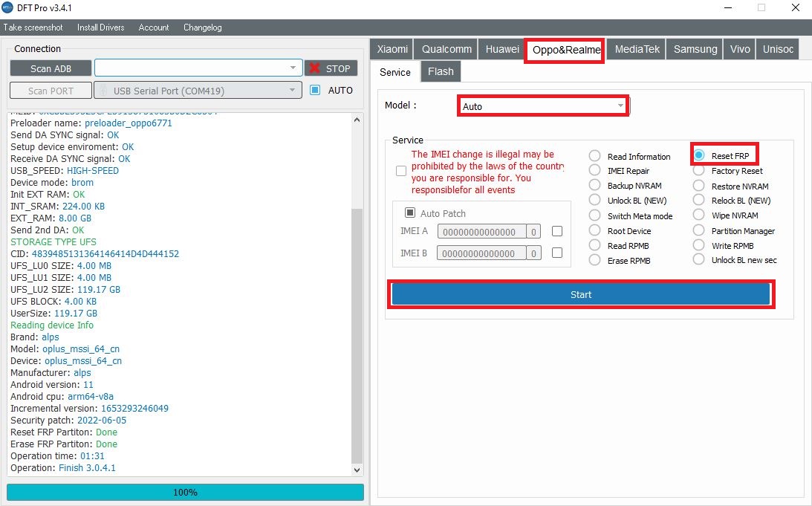This screenshot has height=506, width=812.
Task: Click the log scroll up arrow
Action: [x=357, y=120]
